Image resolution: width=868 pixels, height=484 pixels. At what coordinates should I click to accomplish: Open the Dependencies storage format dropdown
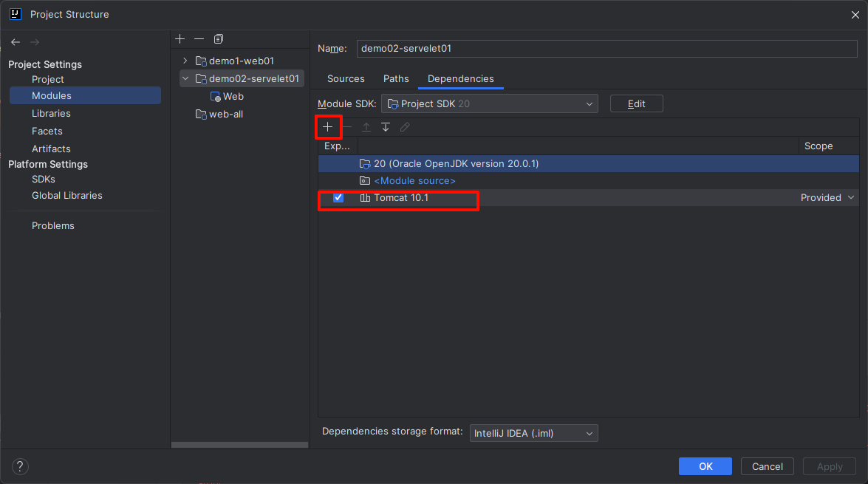point(533,433)
